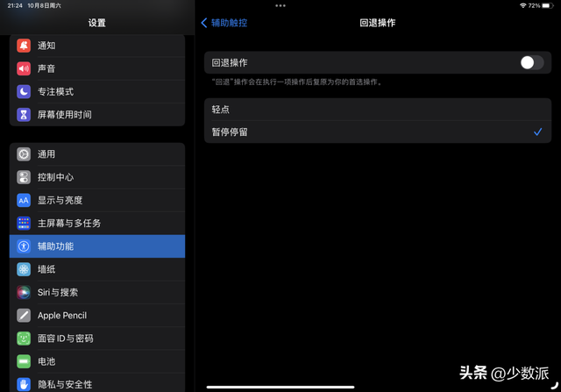The width and height of the screenshot is (561, 392).
Task: Tap the General gear icon
Action: click(24, 154)
